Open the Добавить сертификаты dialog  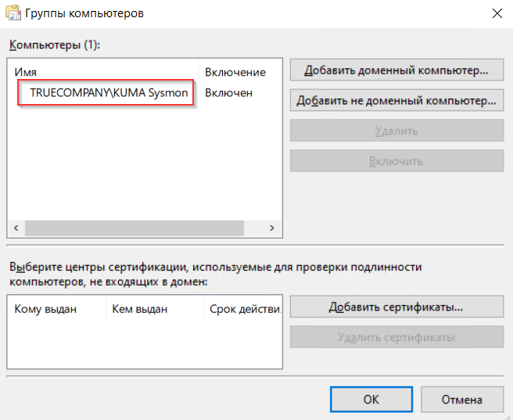[x=396, y=307]
